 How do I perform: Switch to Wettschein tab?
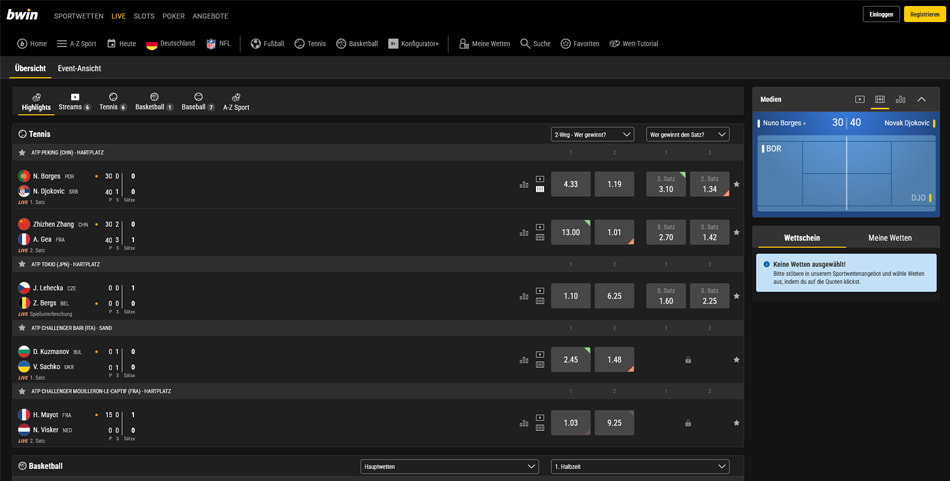pyautogui.click(x=802, y=238)
